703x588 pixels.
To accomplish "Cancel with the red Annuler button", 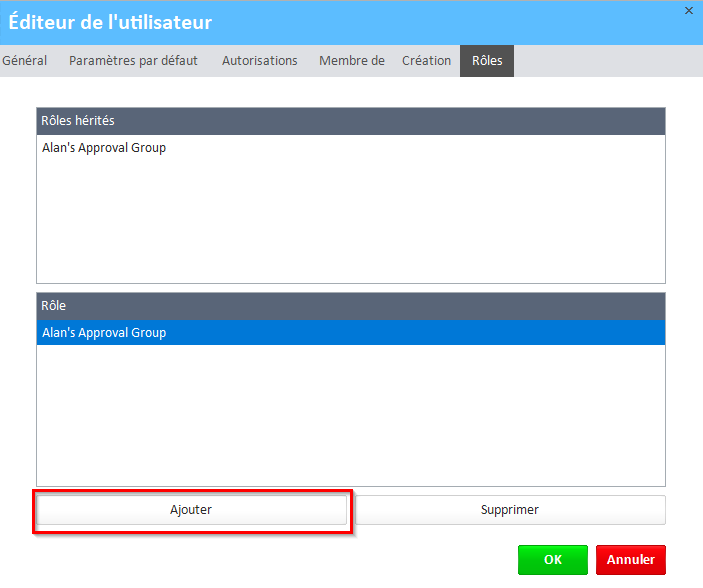I will [x=630, y=560].
